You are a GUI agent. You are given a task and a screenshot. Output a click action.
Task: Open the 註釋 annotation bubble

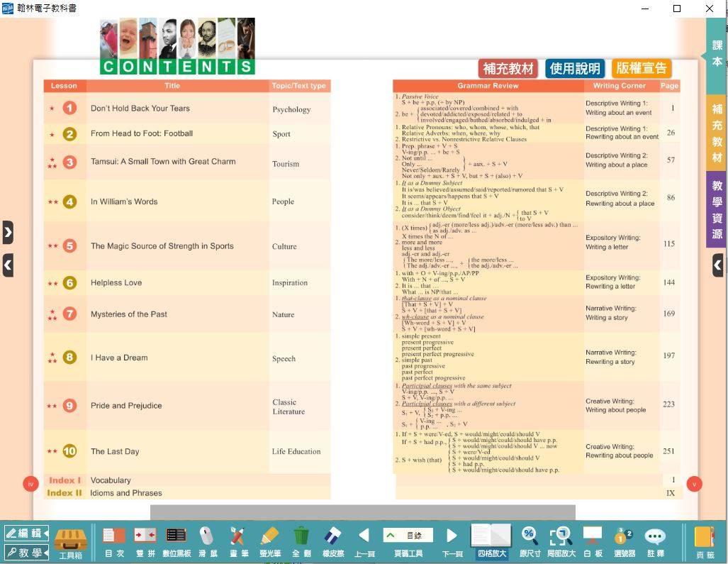click(655, 543)
